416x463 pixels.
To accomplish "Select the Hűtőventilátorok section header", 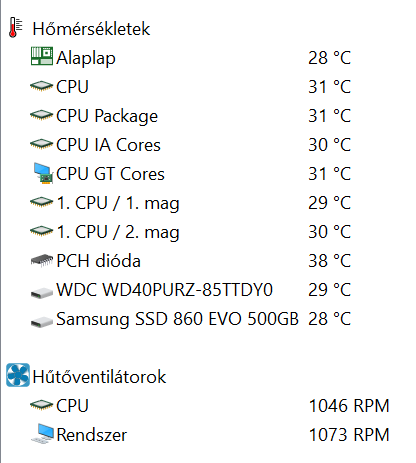I will [x=99, y=377].
